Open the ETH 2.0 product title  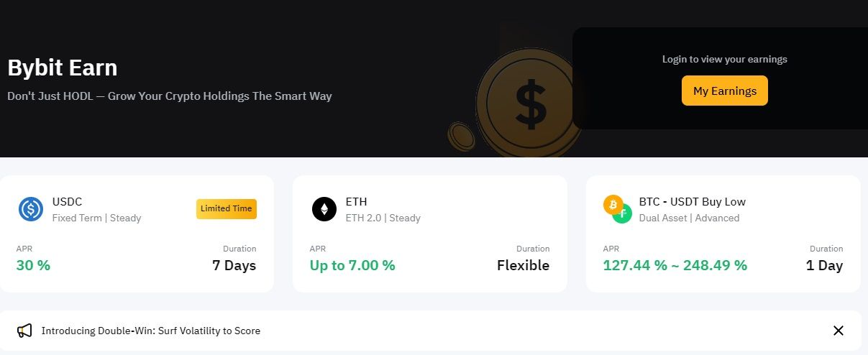tap(357, 202)
